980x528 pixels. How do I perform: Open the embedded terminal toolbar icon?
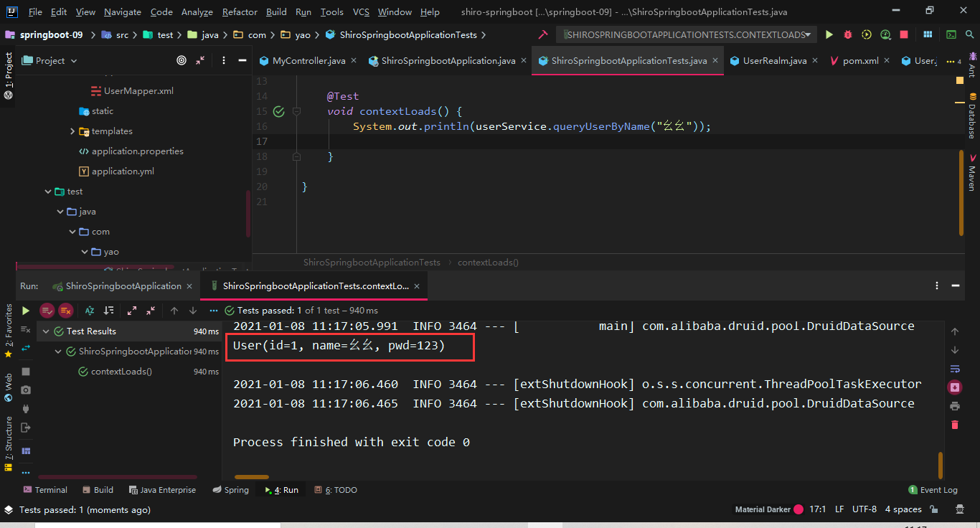(951, 34)
